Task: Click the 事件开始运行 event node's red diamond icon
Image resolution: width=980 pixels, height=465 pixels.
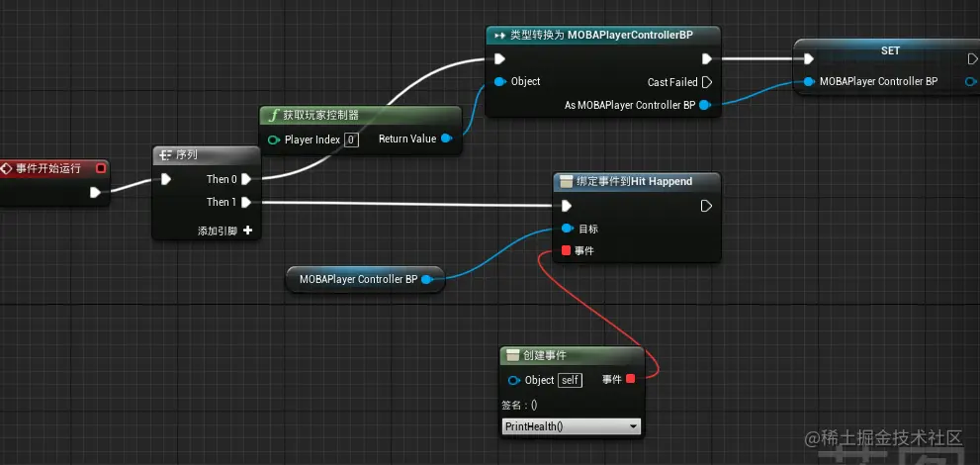Action: pos(7,168)
